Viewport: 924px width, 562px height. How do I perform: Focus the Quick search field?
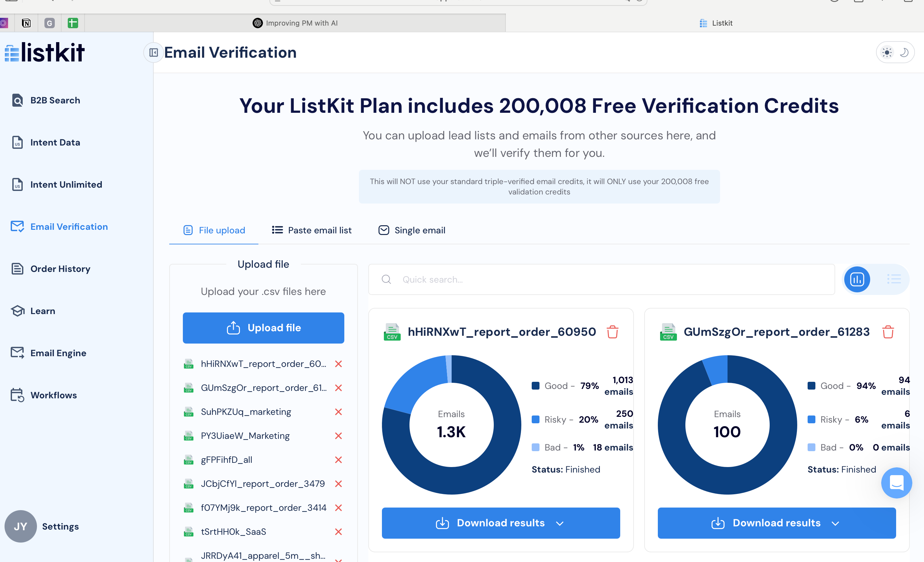pos(600,279)
